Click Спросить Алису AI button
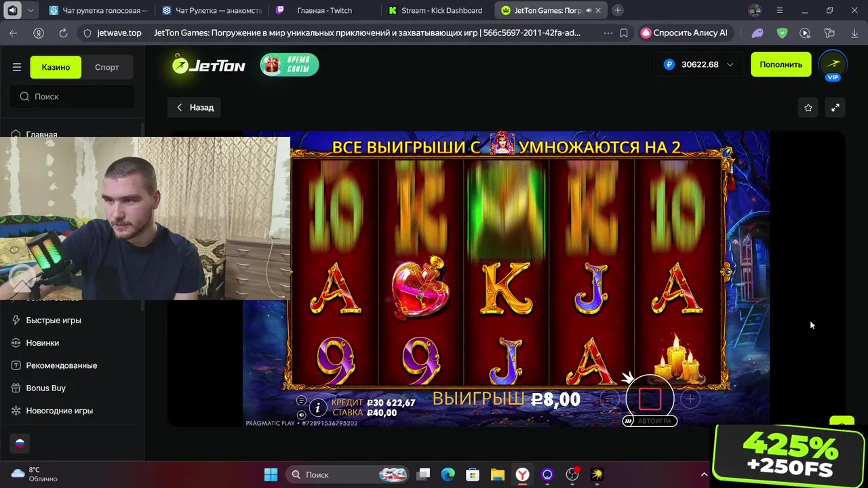Viewport: 868px width, 488px height. (685, 33)
